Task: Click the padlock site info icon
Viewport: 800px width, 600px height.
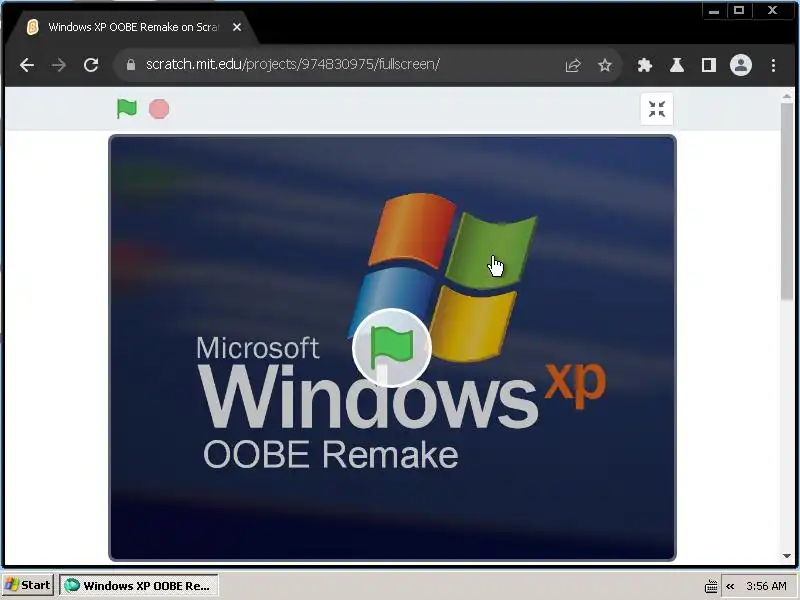Action: click(131, 65)
